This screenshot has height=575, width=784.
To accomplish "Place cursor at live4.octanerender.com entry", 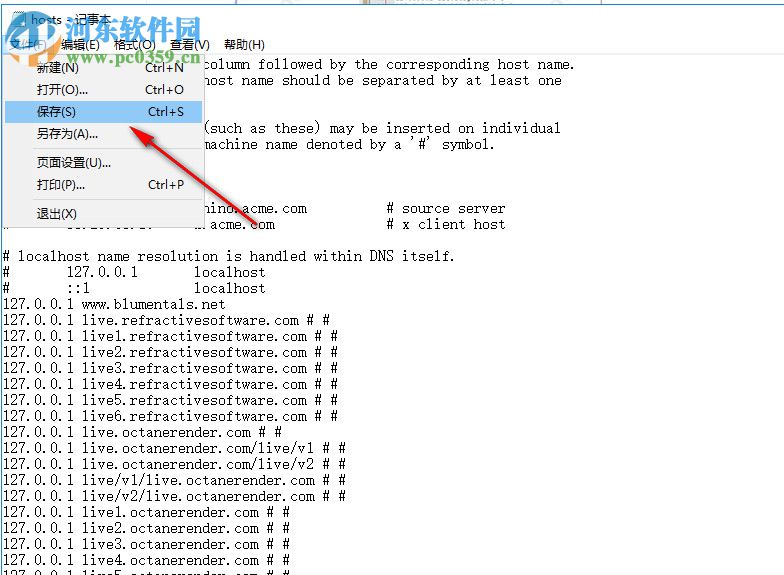I will pos(146,560).
